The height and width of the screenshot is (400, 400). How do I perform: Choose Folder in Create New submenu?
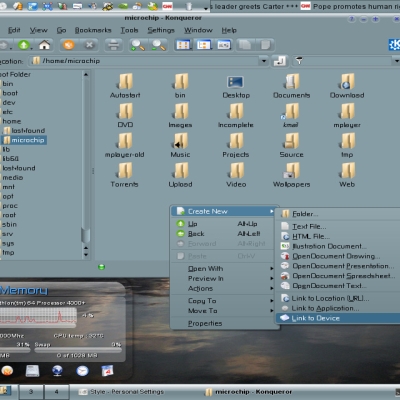click(338, 214)
